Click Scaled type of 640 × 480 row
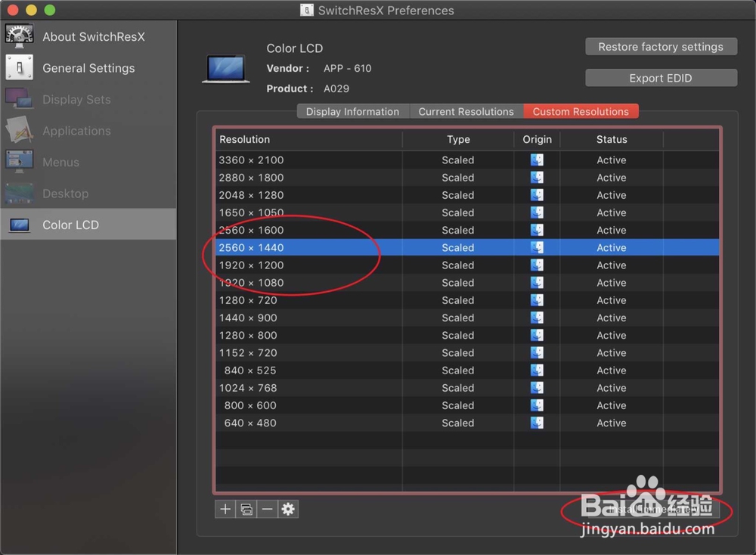This screenshot has height=555, width=756. 457,423
